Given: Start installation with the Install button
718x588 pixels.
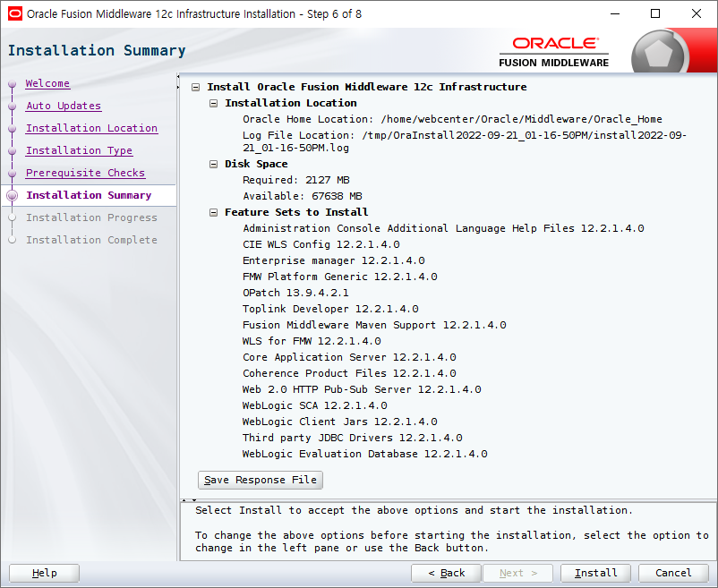Looking at the screenshot, I should click(595, 573).
